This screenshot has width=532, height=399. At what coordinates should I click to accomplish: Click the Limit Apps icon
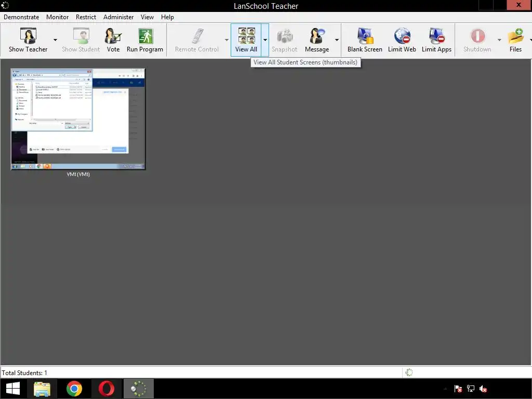click(436, 40)
